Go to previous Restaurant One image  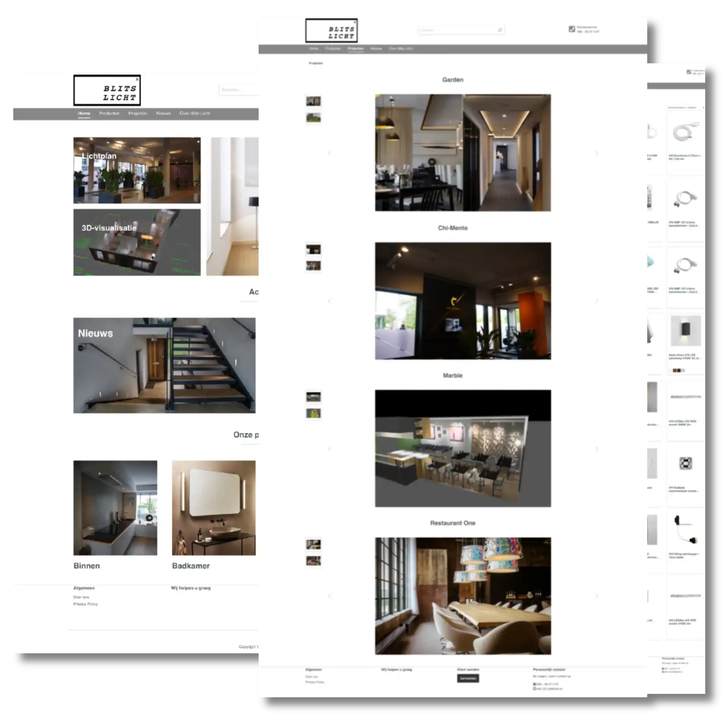pyautogui.click(x=329, y=596)
